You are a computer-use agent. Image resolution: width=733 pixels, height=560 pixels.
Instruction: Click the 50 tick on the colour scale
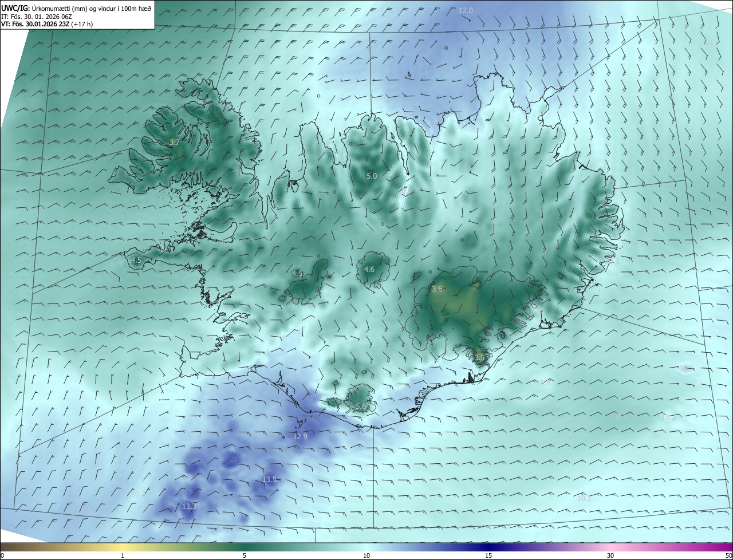(728, 556)
